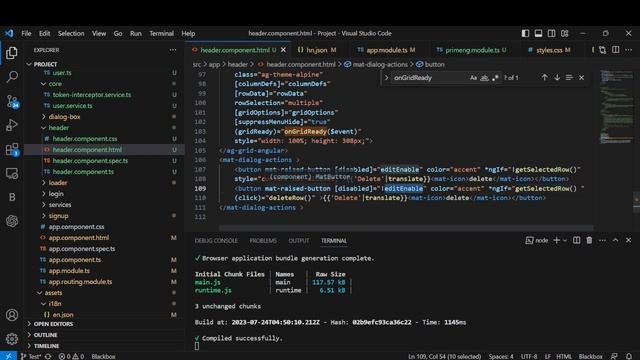
Task: Open terminal panel more actions
Action: click(x=602, y=240)
